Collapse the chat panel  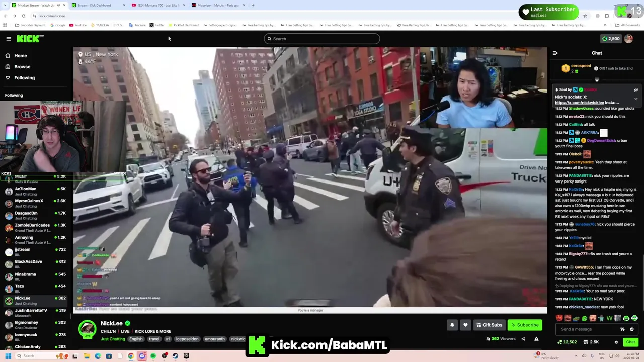click(x=555, y=53)
